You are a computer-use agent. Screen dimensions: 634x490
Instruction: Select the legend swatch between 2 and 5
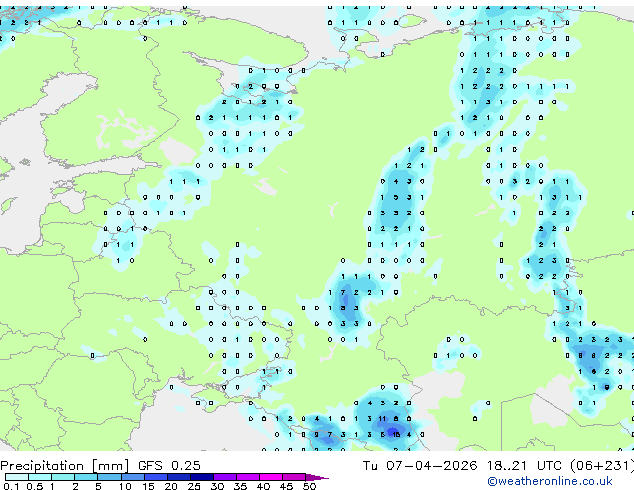click(86, 477)
